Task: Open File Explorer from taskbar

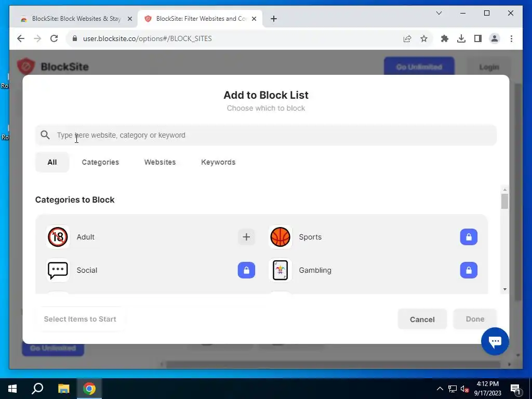Action: pos(63,389)
